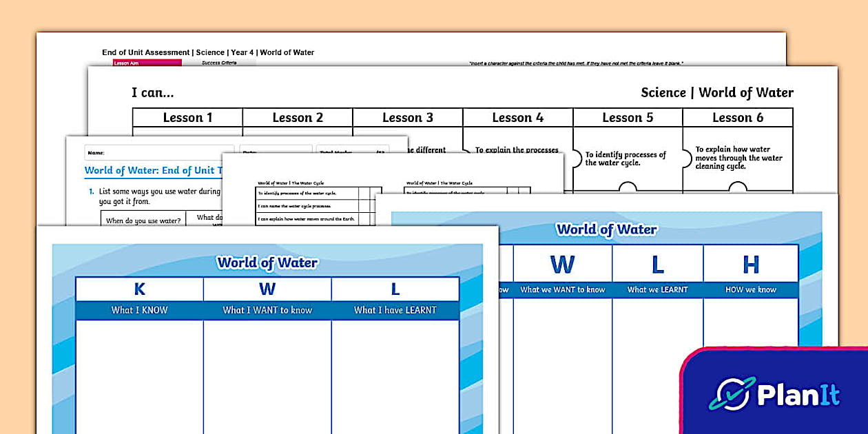Viewport: 868px width, 434px height.
Task: Check the box next to "To identify processes of the water cycle"
Action: (363, 193)
